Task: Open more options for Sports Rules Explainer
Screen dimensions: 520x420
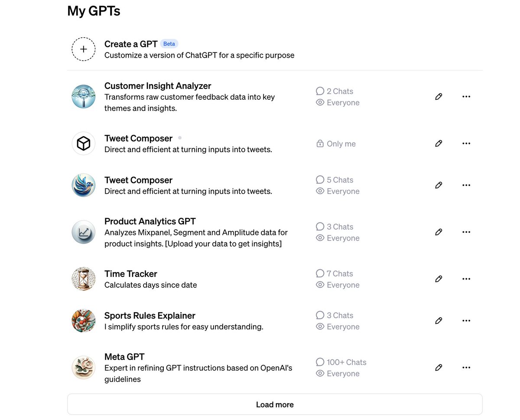Action: pos(466,321)
